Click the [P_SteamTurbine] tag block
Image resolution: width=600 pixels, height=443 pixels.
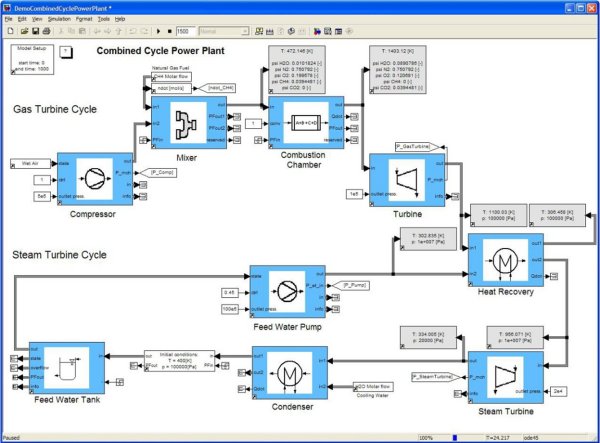[x=436, y=377]
